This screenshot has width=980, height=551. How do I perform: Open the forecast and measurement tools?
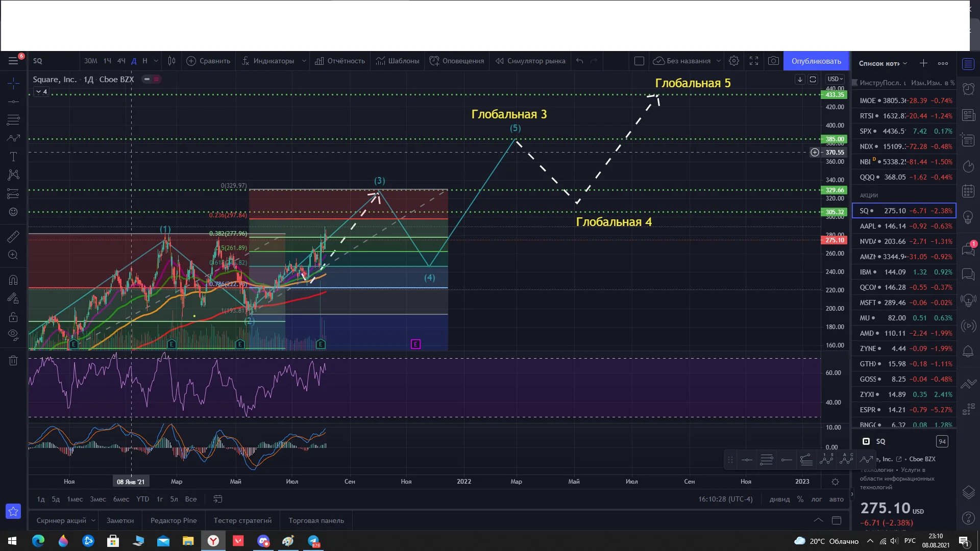[13, 193]
